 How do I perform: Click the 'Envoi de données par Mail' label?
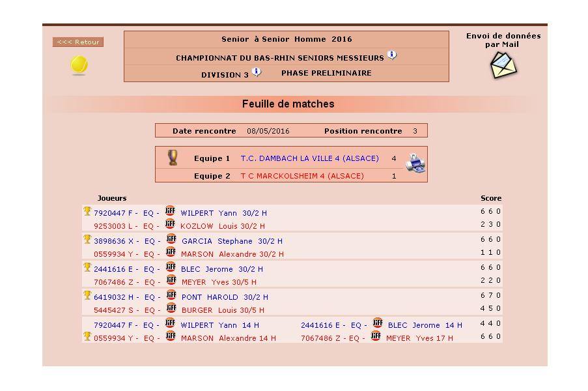(503, 40)
